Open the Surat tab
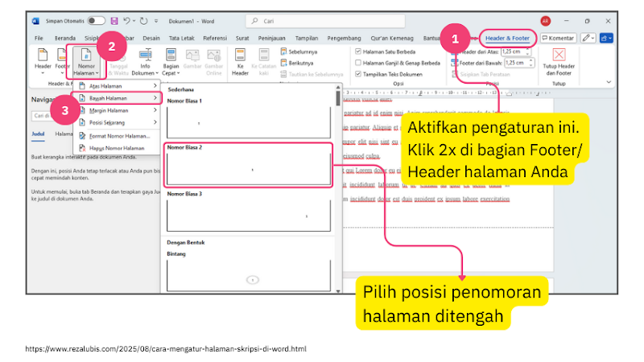Screen dimensions: 644x362 point(242,38)
